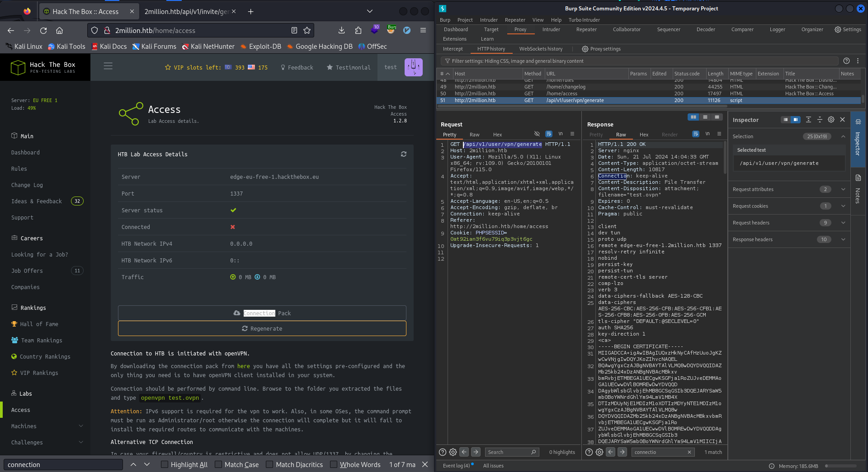
Task: Toggle request non-printable characters newline icon
Action: (x=561, y=134)
